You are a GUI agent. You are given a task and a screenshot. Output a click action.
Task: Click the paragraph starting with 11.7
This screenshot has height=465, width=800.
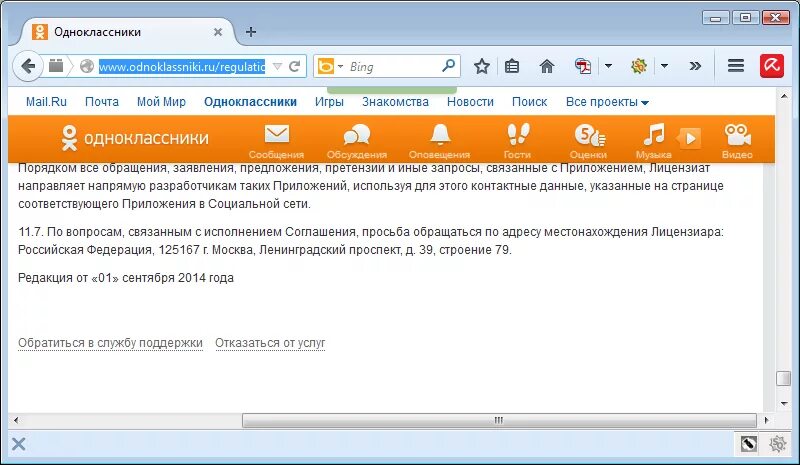(x=371, y=241)
